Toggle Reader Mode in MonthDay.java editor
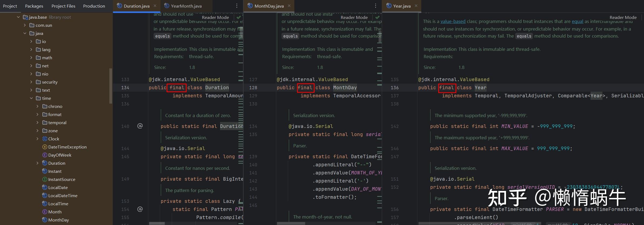Image resolution: width=644 pixels, height=225 pixels. (354, 17)
